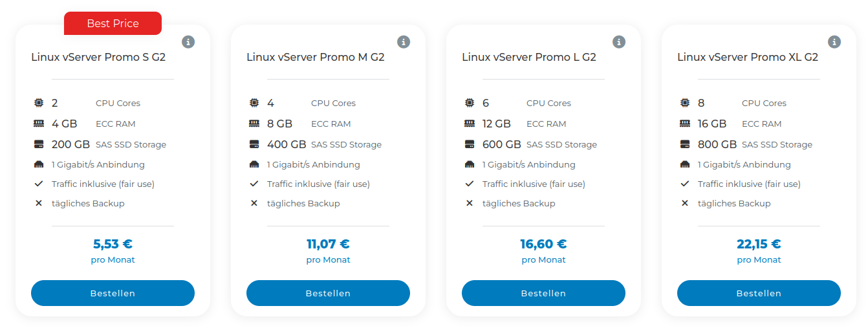
Task: Open the info icon on Promo XL G2 card
Action: pyautogui.click(x=834, y=42)
